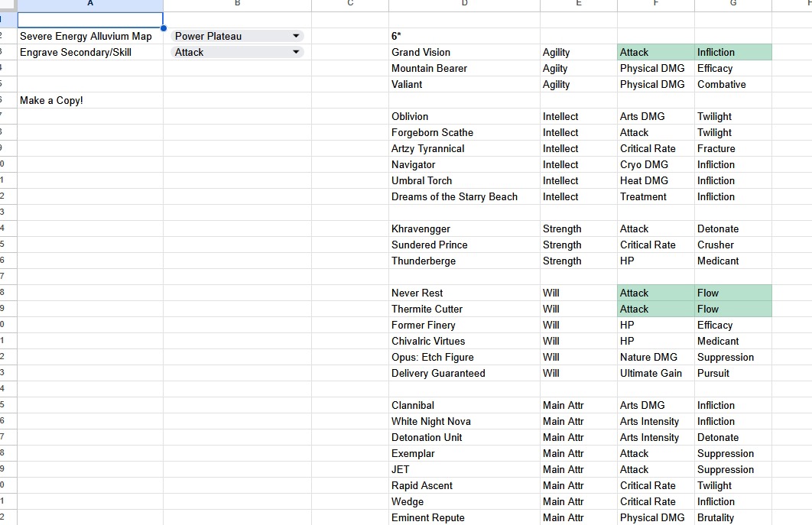Select column B header

click(x=237, y=4)
